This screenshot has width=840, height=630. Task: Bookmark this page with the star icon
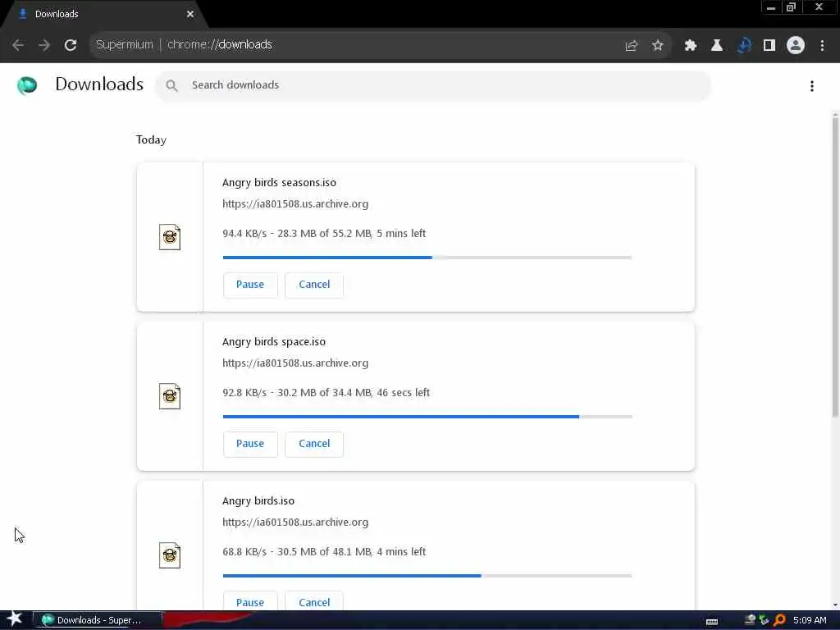coord(657,46)
